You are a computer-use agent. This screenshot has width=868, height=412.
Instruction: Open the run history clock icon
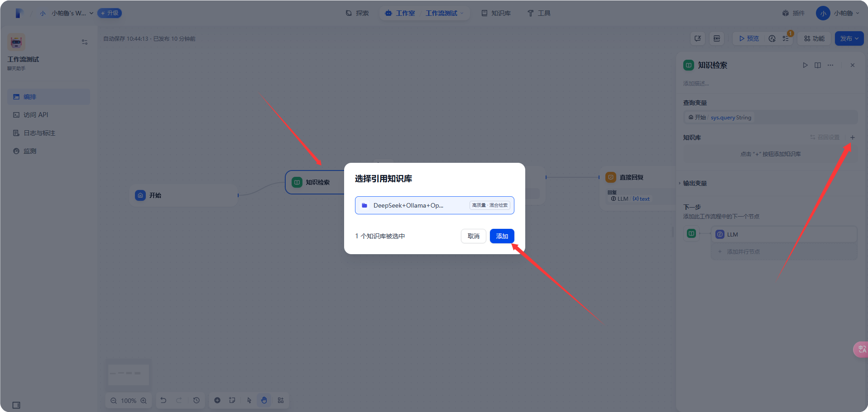772,38
